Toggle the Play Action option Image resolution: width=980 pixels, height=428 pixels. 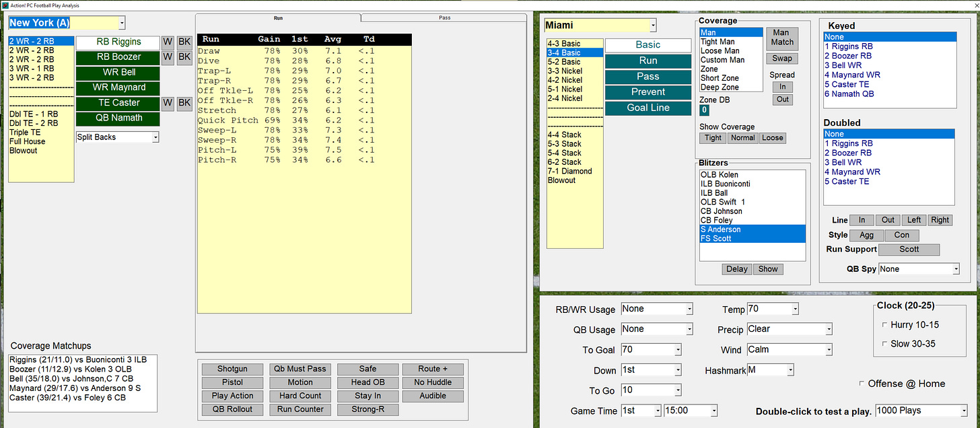[x=232, y=396]
